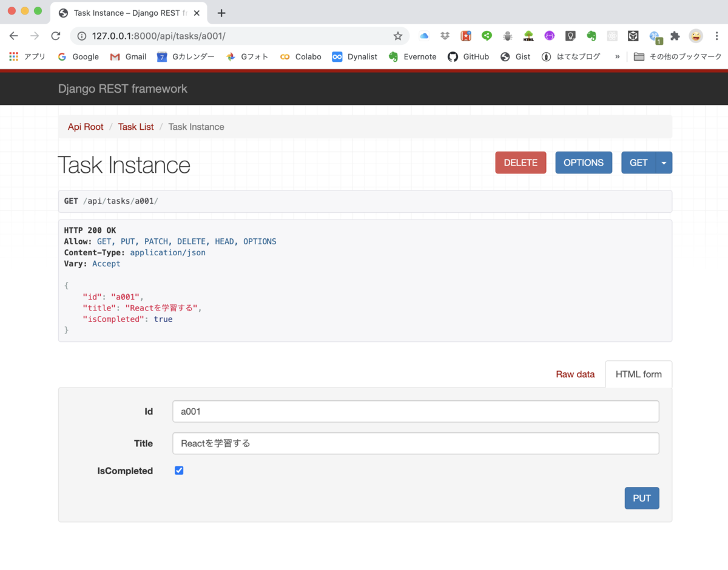
Task: Open a new browser tab
Action: [x=221, y=13]
